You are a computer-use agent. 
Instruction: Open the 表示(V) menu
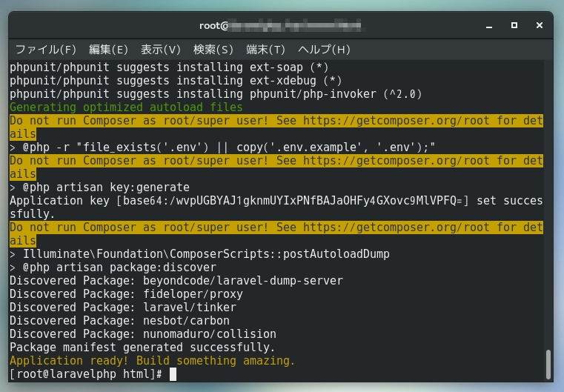pyautogui.click(x=160, y=49)
